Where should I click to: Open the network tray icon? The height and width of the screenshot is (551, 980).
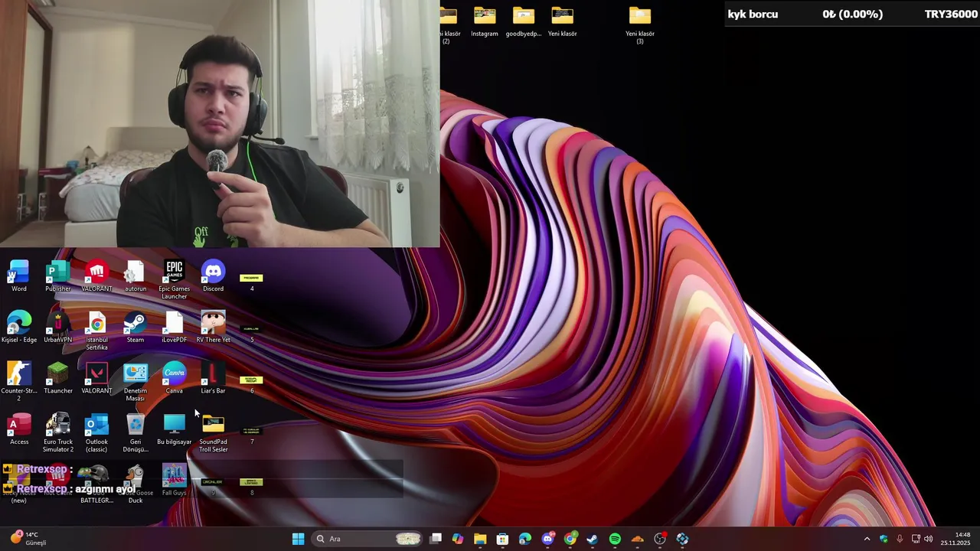pos(916,539)
